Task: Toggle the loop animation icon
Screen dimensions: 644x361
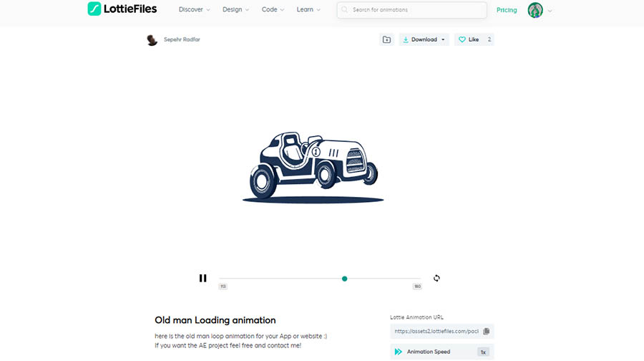Action: (x=436, y=278)
